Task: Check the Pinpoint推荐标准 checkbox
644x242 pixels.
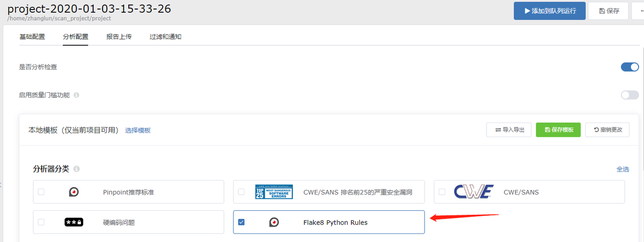Action: 41,192
